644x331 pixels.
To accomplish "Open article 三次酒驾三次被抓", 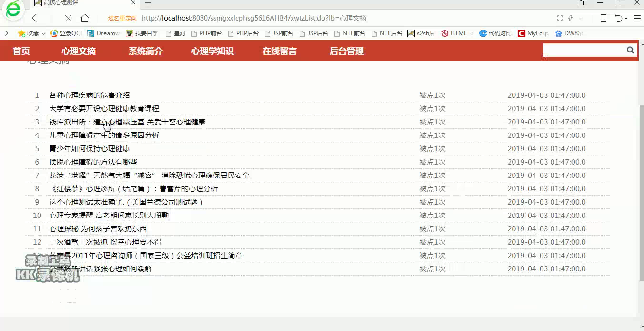I will (105, 242).
